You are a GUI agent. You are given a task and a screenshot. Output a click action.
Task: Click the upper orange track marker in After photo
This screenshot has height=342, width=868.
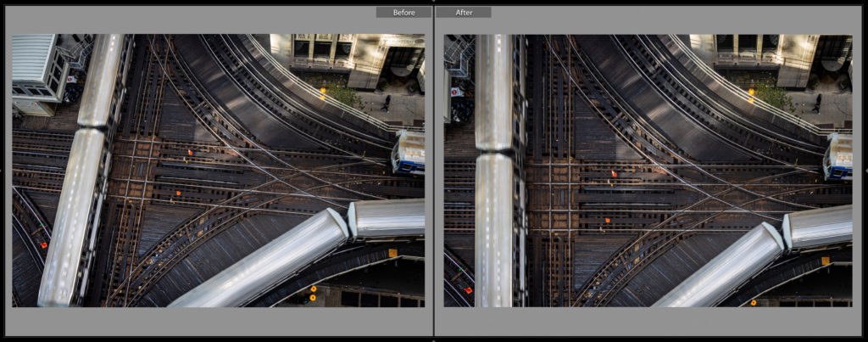[x=613, y=174]
